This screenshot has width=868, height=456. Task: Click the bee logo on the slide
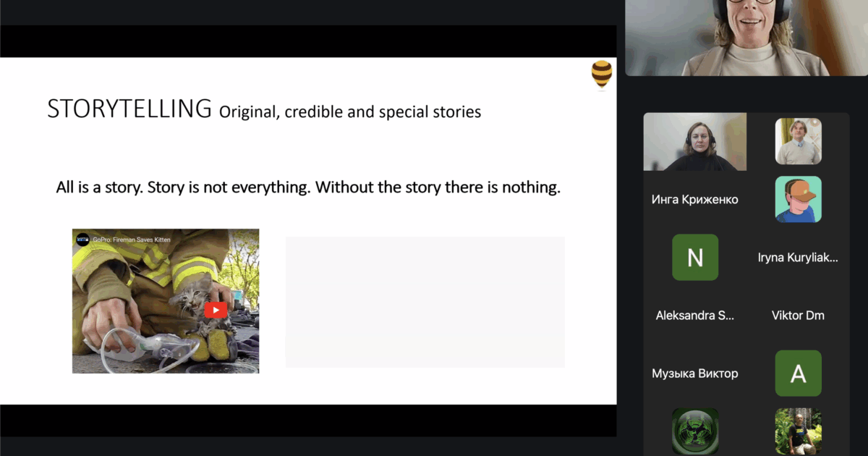click(x=601, y=74)
